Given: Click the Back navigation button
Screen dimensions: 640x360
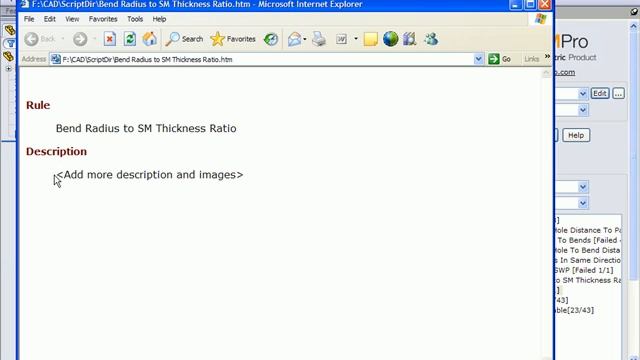Looking at the screenshot, I should point(40,39).
